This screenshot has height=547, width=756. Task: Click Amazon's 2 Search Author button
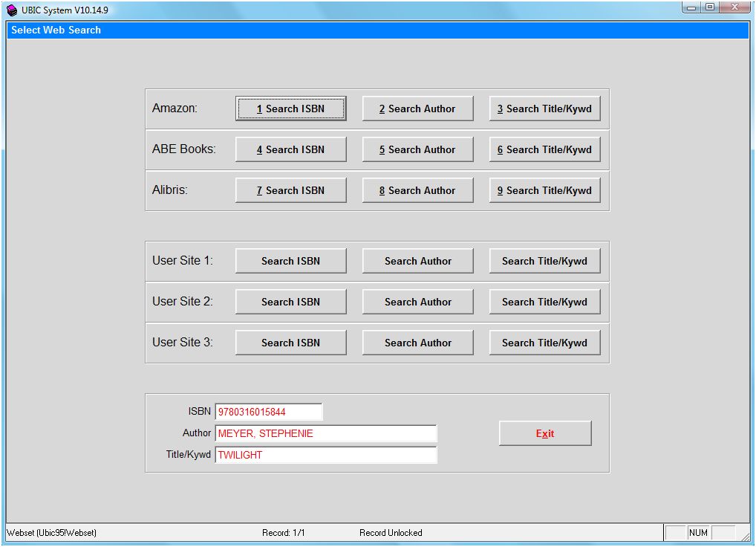417,109
